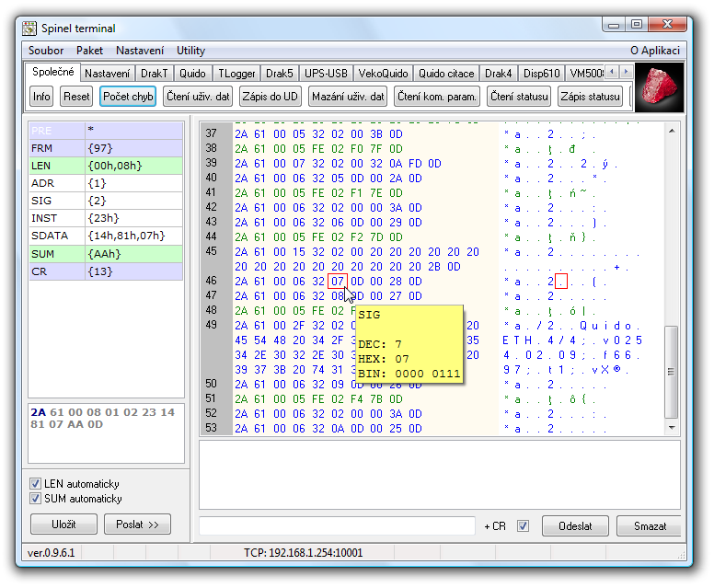Click the Zápis statusu button

(x=590, y=97)
